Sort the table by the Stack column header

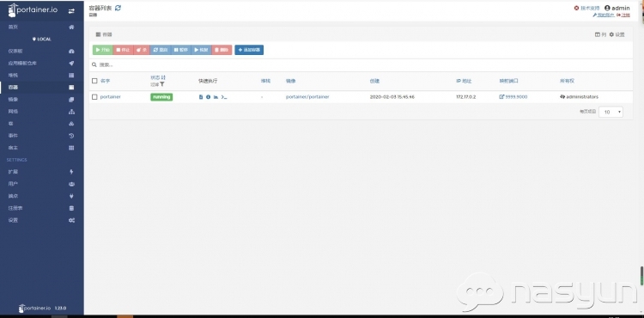click(265, 81)
